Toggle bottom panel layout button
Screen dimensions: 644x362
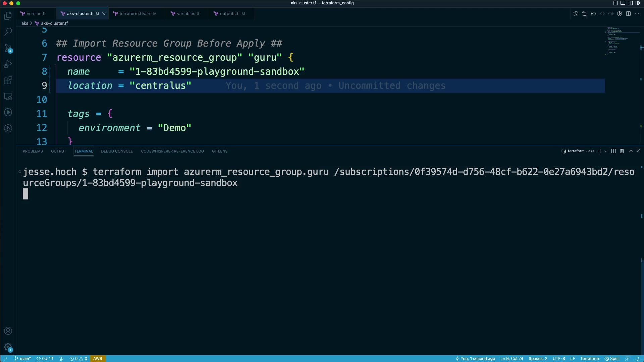[x=623, y=3]
